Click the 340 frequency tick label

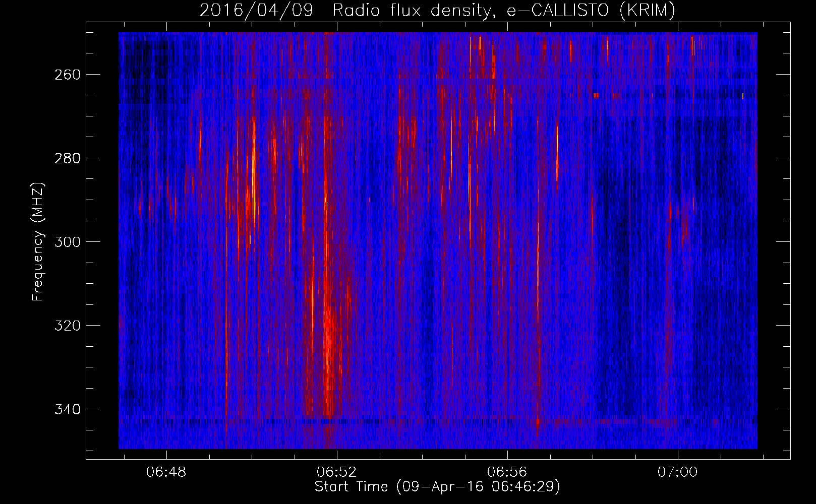[68, 409]
